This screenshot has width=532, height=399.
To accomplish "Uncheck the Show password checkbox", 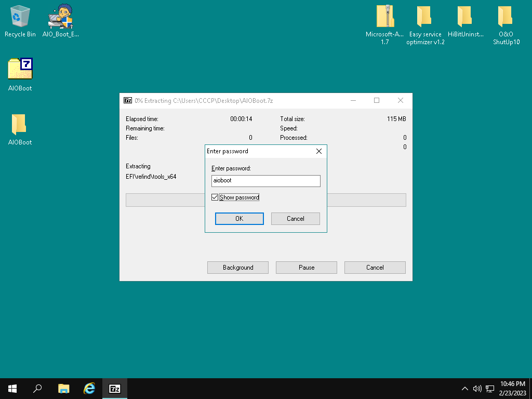I will [215, 197].
